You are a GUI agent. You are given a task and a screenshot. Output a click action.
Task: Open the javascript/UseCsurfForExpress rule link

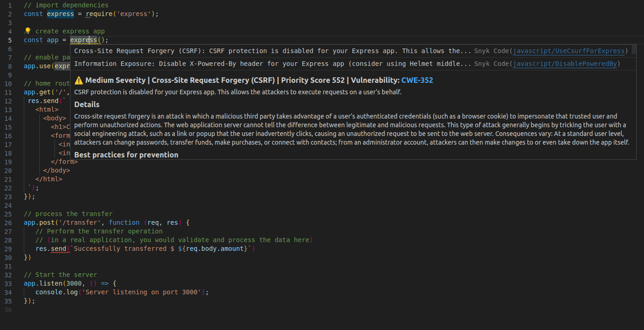coord(569,51)
